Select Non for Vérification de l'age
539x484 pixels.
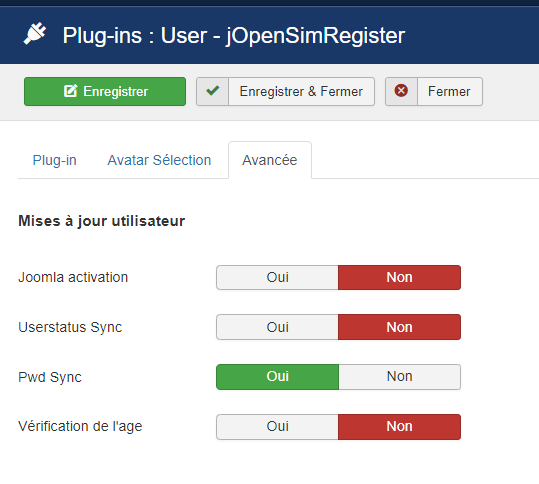(399, 427)
